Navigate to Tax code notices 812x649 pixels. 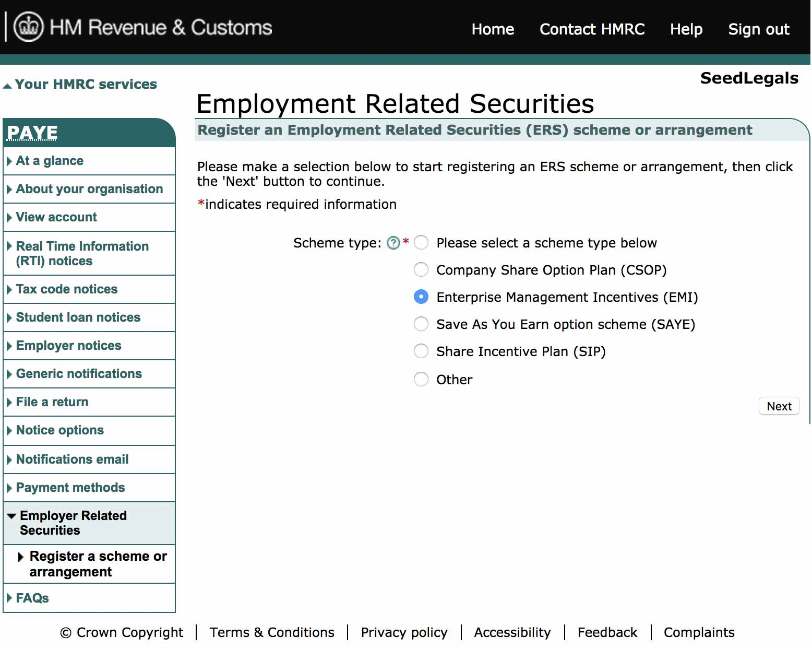click(66, 289)
